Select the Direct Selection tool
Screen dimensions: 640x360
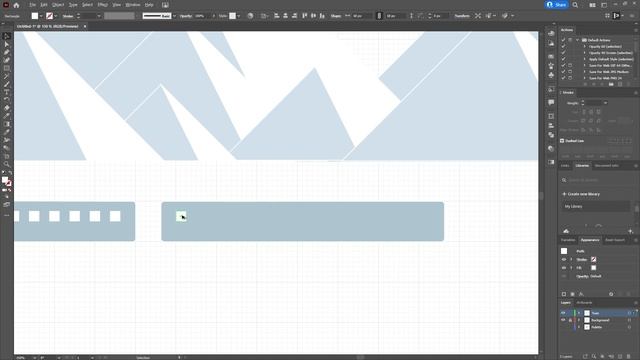click(x=7, y=44)
